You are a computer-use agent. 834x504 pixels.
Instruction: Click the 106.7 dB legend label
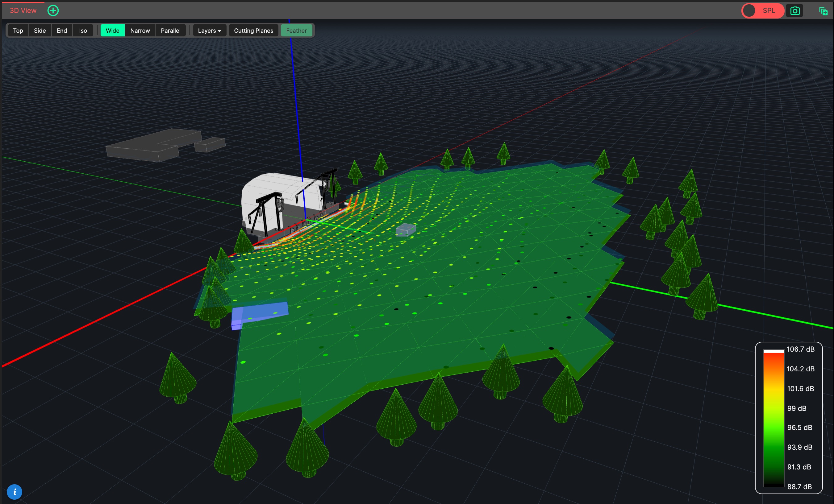coord(800,349)
